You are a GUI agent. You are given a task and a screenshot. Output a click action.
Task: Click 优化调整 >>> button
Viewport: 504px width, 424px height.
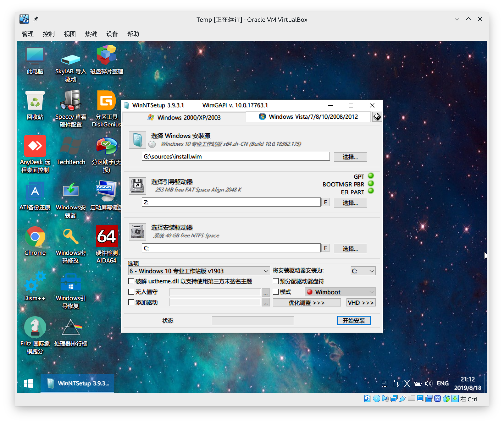coord(307,303)
